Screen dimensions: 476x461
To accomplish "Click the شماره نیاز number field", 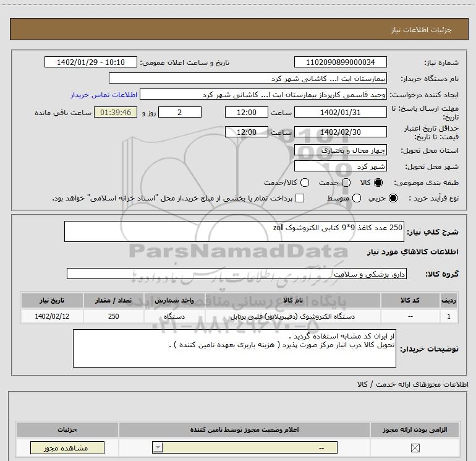I will coord(340,62).
